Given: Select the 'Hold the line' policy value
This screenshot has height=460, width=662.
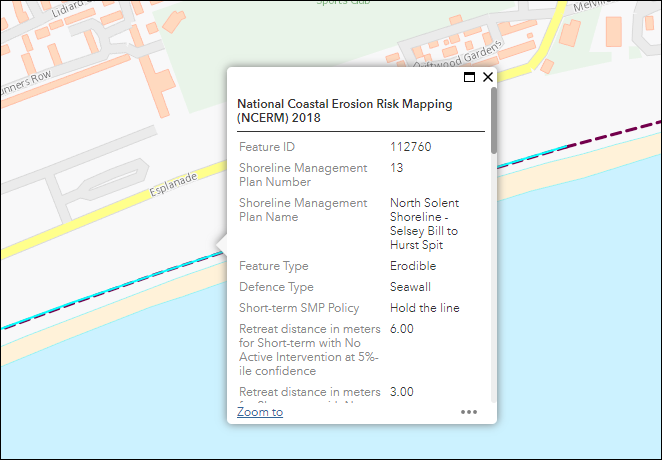Looking at the screenshot, I should click(425, 308).
